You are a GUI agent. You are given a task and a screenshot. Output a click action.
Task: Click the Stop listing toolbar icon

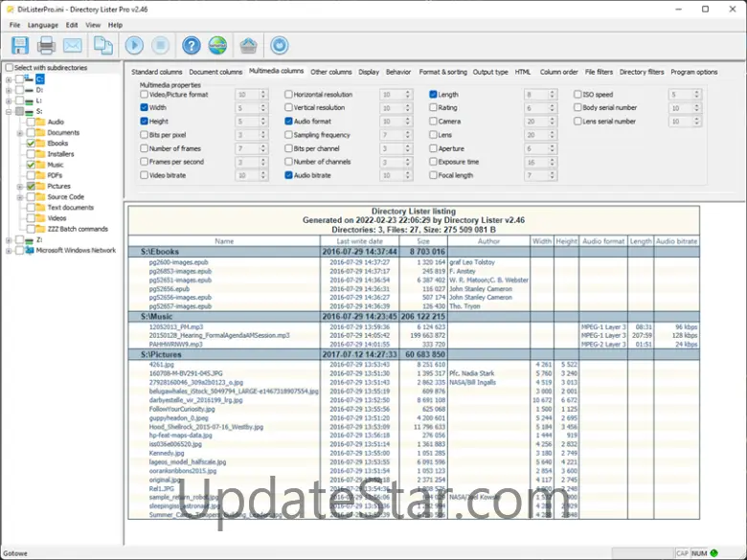coord(161,46)
